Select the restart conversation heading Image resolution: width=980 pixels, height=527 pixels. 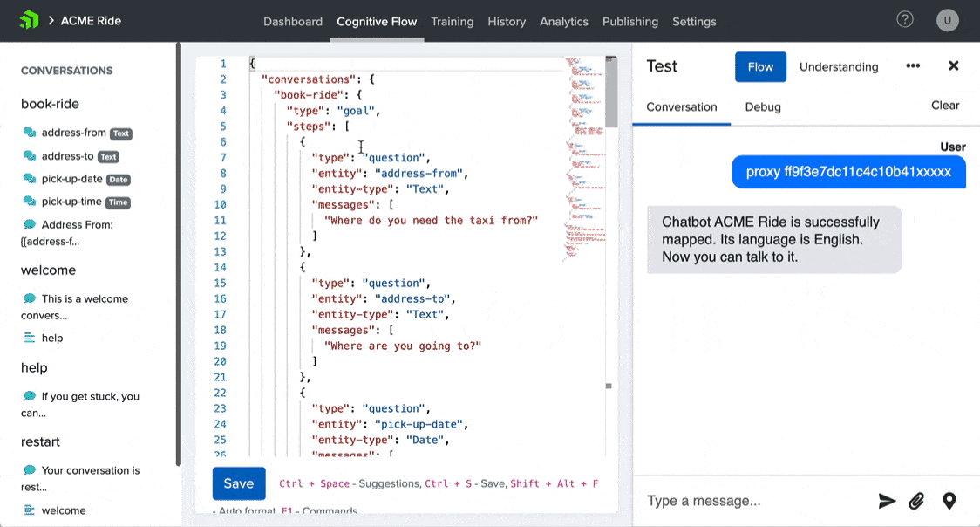tap(40, 441)
